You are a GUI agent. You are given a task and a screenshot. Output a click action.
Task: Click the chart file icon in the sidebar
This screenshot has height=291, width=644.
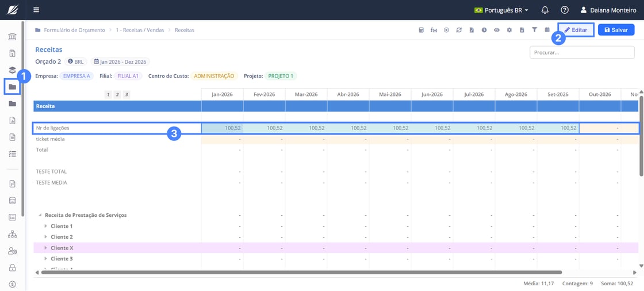(12, 120)
